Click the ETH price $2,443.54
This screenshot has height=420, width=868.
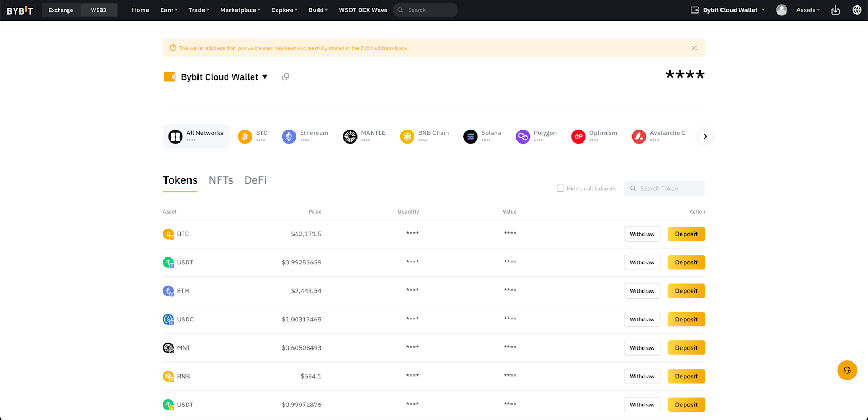point(306,291)
